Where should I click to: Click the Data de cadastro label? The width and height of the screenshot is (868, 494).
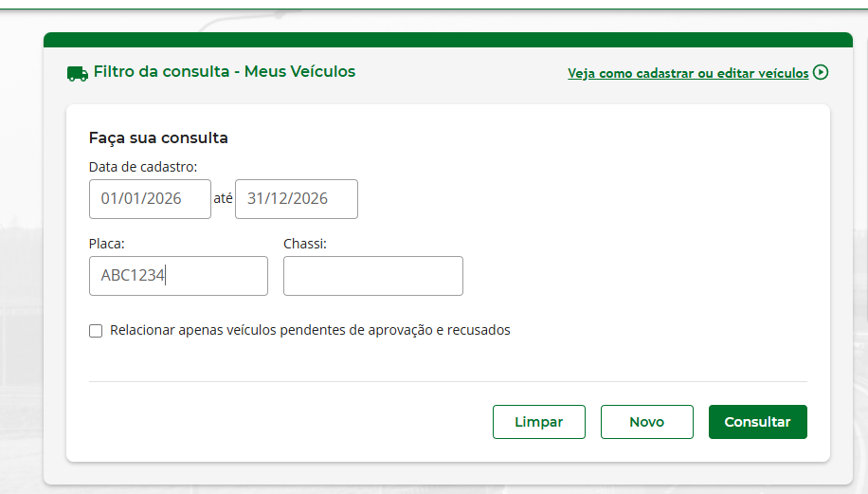coord(143,167)
